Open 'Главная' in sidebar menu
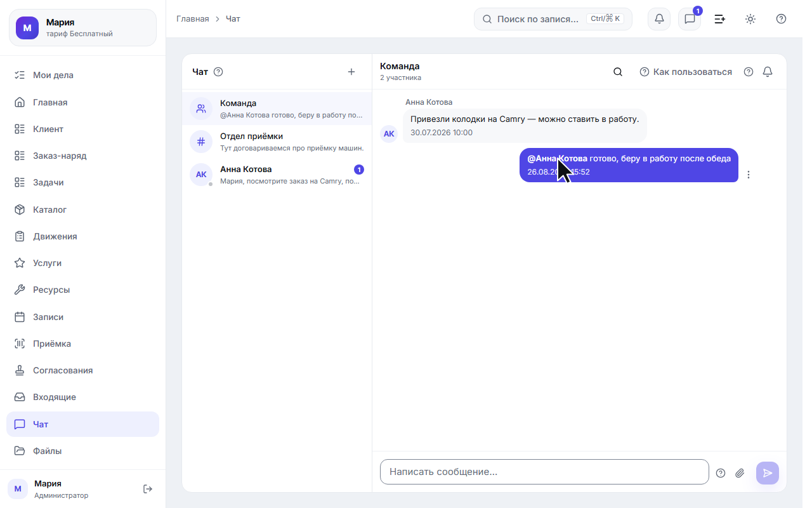This screenshot has width=812, height=508. tap(82, 102)
